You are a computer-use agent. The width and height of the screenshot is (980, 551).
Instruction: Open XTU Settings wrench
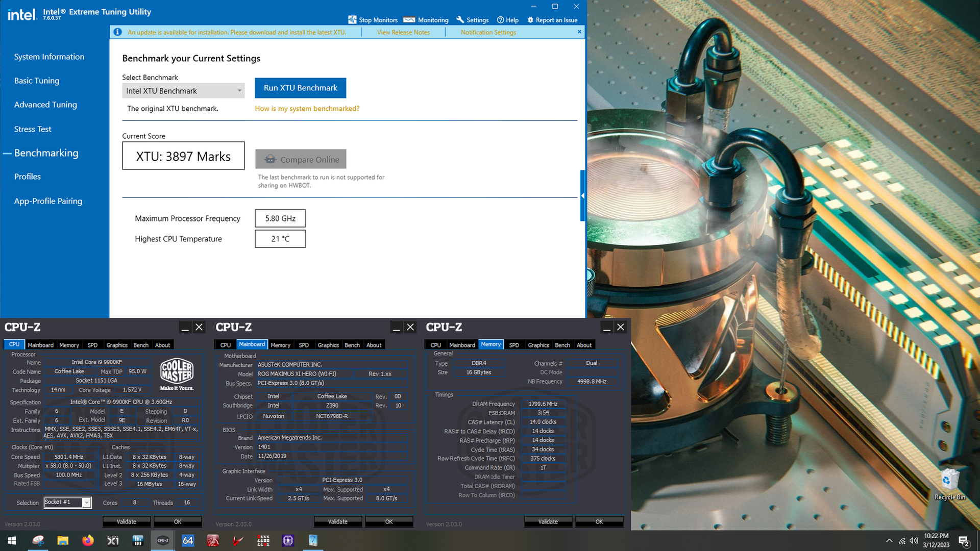(x=472, y=20)
